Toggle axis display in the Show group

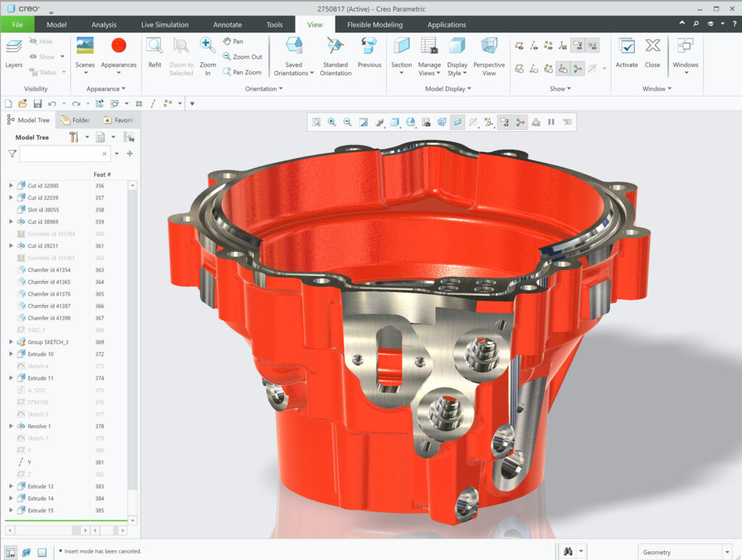click(x=533, y=47)
